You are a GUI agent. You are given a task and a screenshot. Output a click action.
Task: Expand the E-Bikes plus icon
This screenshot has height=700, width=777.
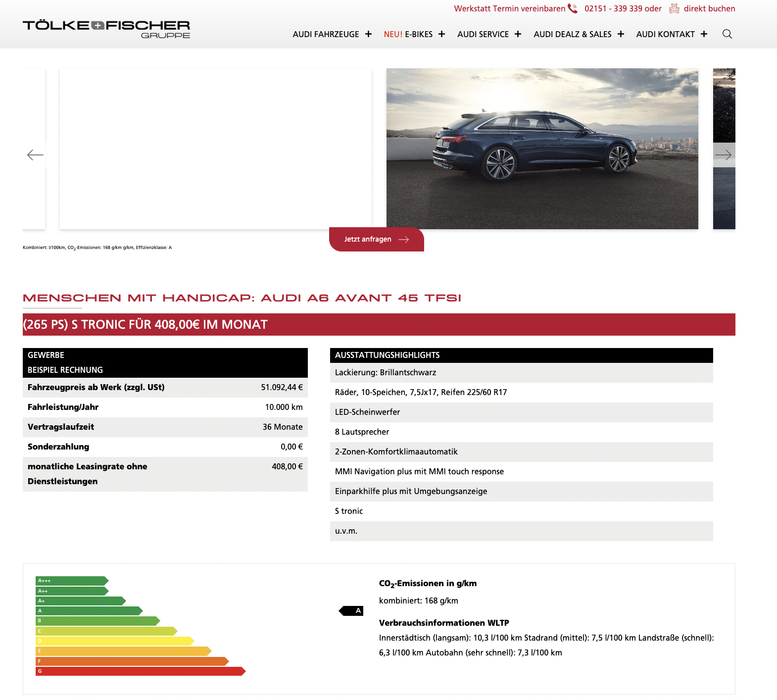(x=441, y=34)
